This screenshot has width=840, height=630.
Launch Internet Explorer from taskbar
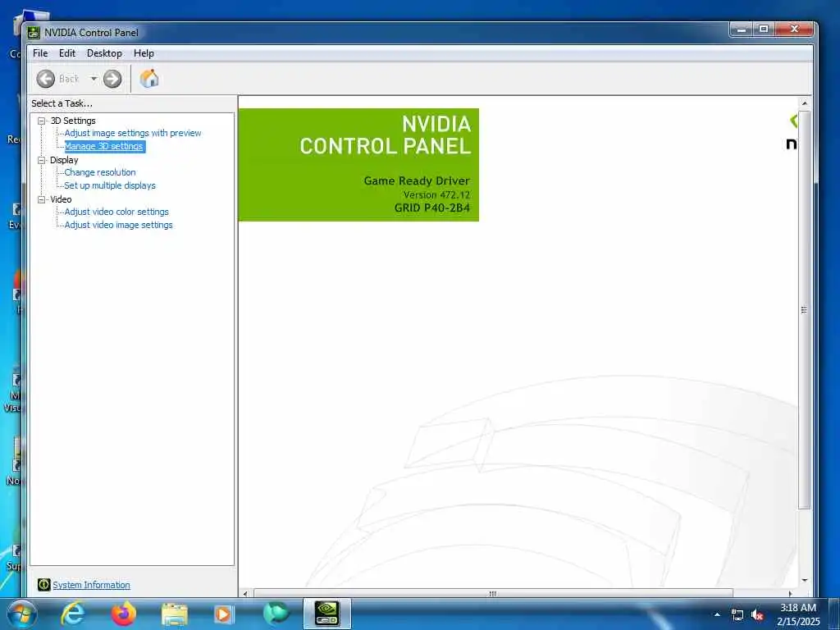[x=72, y=614]
